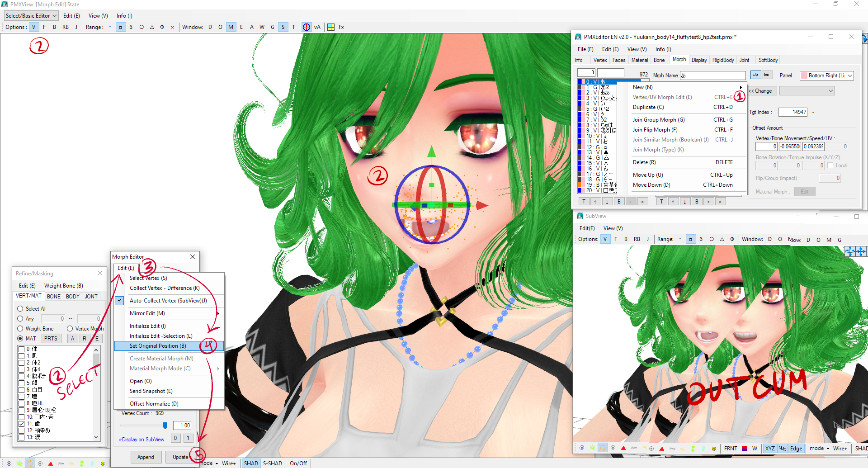The height and width of the screenshot is (468, 868).
Task: Remove offset with right x button
Action: click(720, 202)
